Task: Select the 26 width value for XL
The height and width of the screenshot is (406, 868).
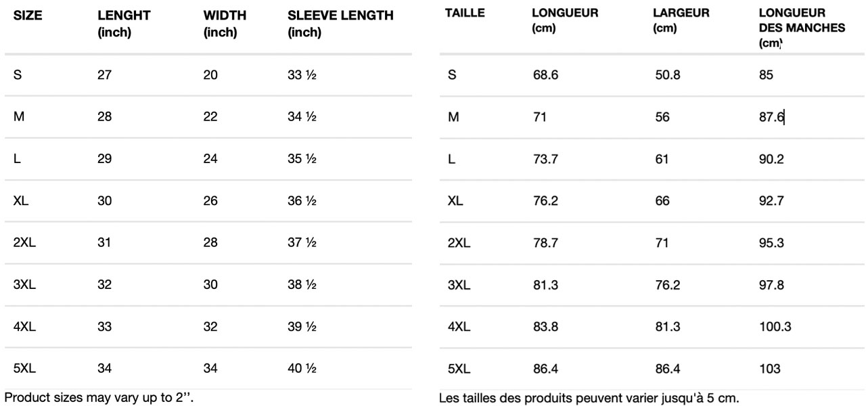Action: coord(210,201)
